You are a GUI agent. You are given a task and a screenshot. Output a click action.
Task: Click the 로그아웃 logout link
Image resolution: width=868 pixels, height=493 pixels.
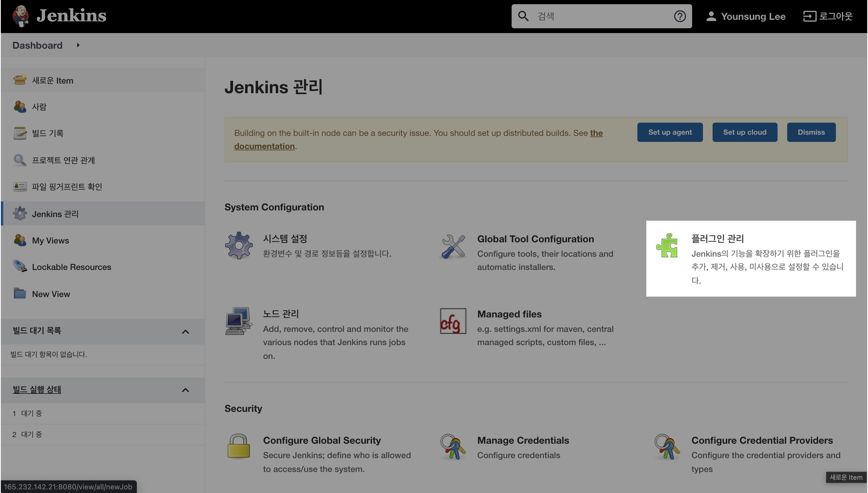[x=827, y=16]
